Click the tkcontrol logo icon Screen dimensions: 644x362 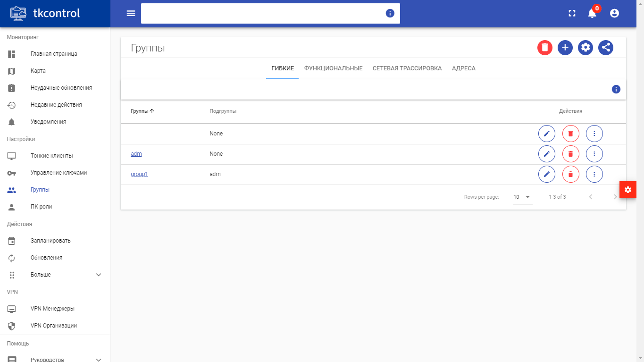click(18, 13)
